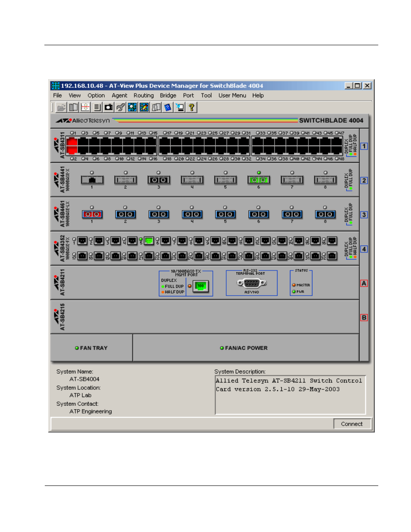
Task: Select slot 2 number button
Action: coord(364,180)
